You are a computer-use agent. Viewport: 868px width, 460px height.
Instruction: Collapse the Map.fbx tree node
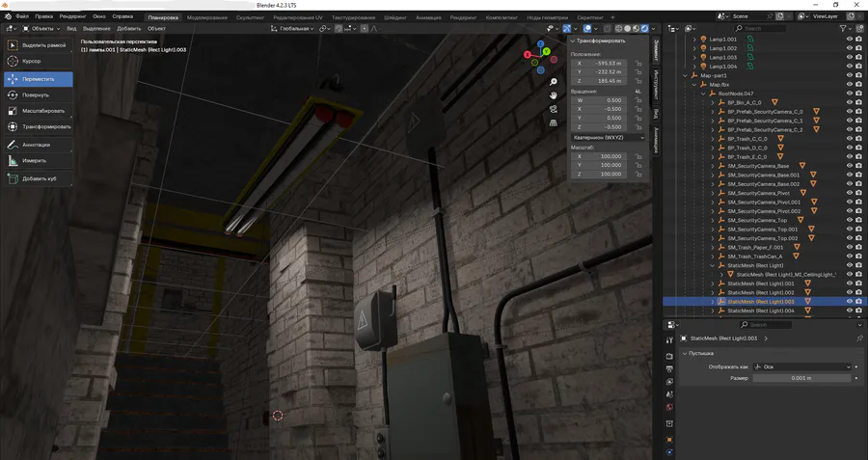coord(694,85)
